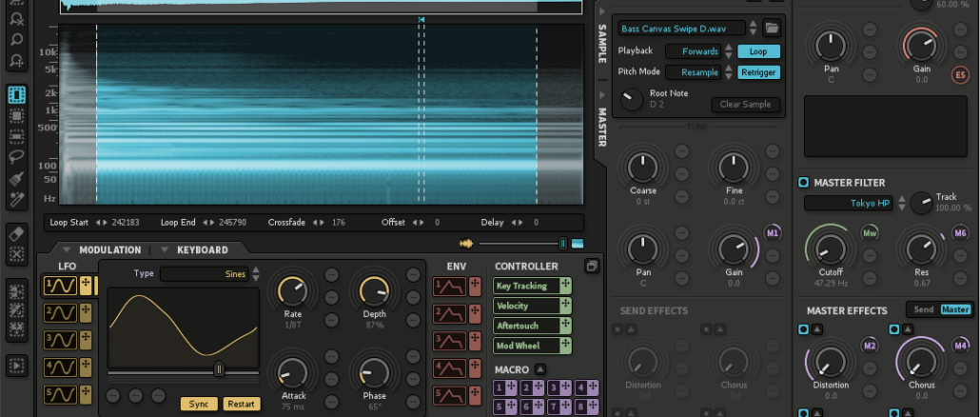The width and height of the screenshot is (980, 417).
Task: Click the Clear Sample button
Action: (x=745, y=105)
